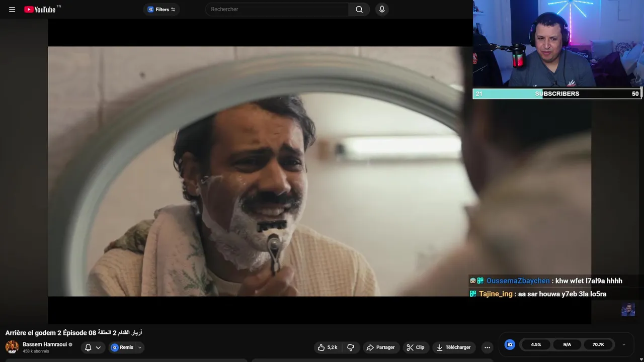Open the Bassem Hamraoui channel name
644x362 pixels.
click(x=45, y=344)
